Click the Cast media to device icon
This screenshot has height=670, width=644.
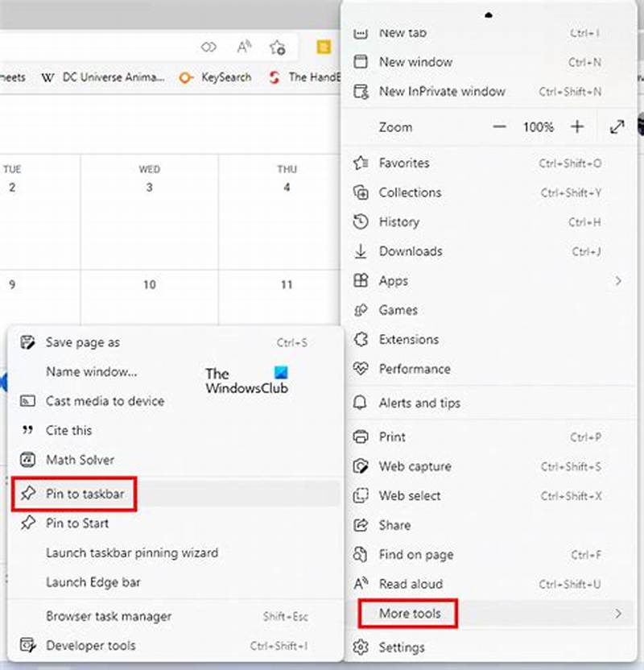(28, 401)
